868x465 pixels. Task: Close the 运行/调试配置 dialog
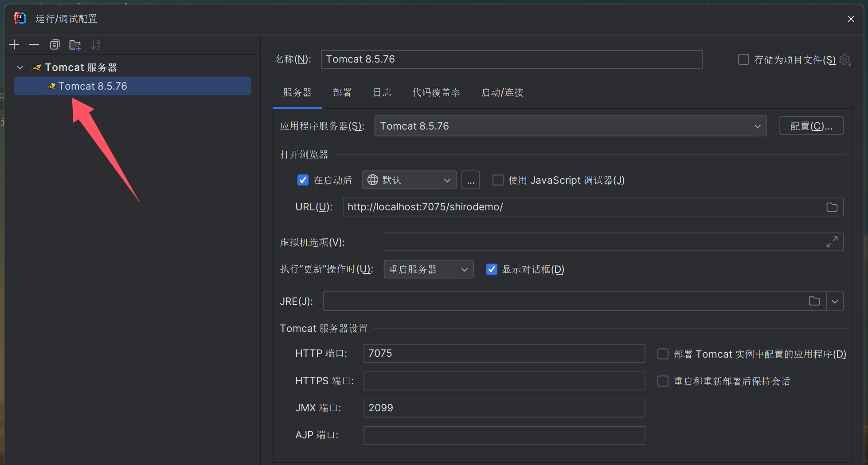click(850, 19)
